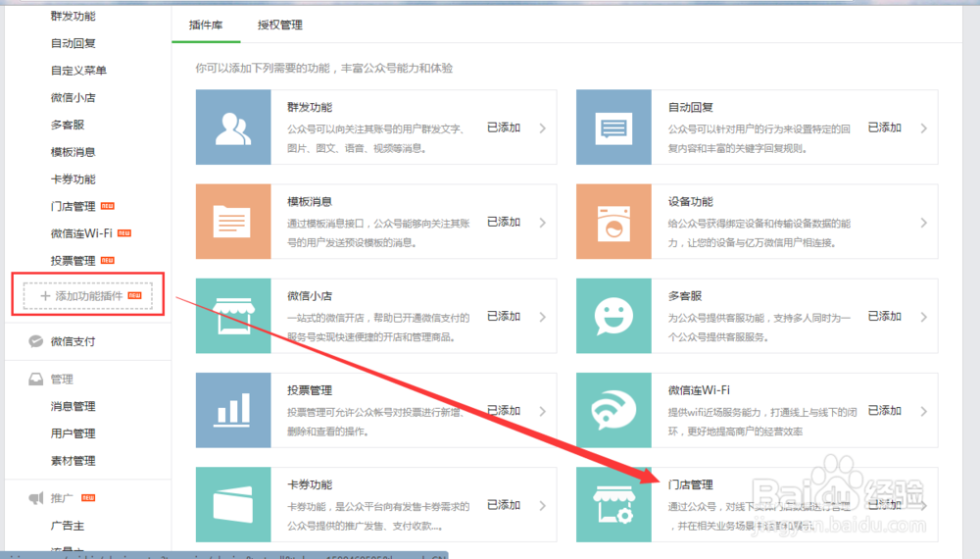Open the 卡券功能 card icon

[x=233, y=505]
